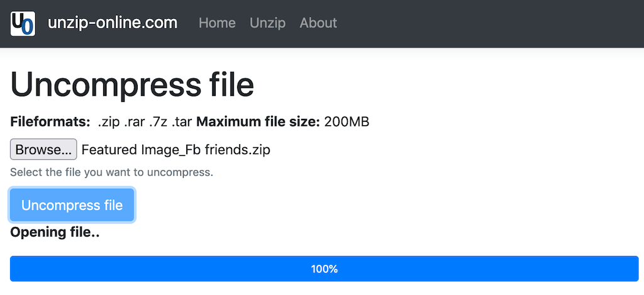The width and height of the screenshot is (644, 295).
Task: Click the selected file name Featured Image_Fb friends.zip
Action: coord(176,150)
